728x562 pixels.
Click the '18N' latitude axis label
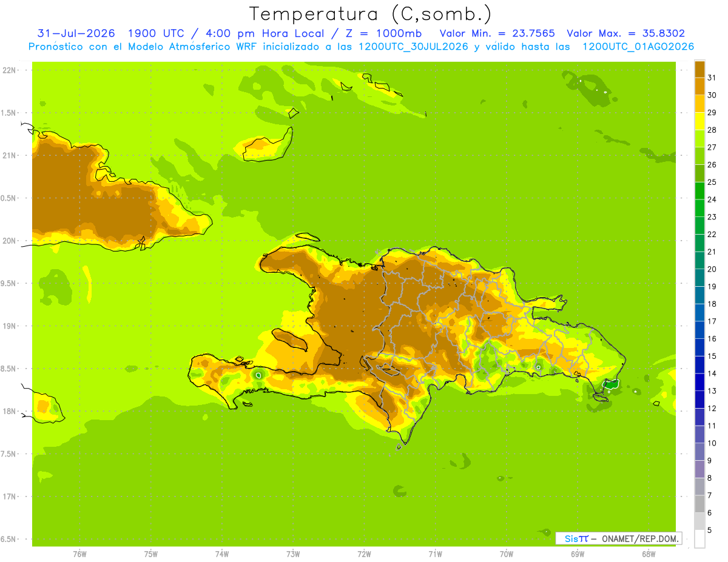coord(10,412)
